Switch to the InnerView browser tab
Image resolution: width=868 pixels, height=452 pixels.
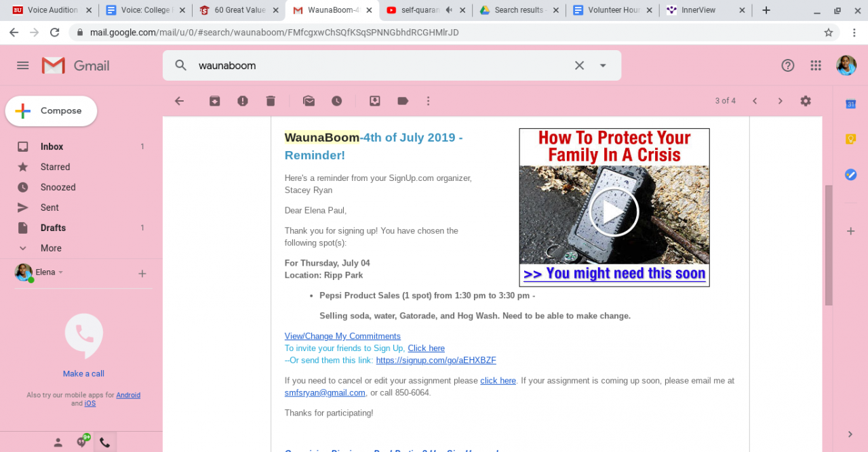(705, 10)
